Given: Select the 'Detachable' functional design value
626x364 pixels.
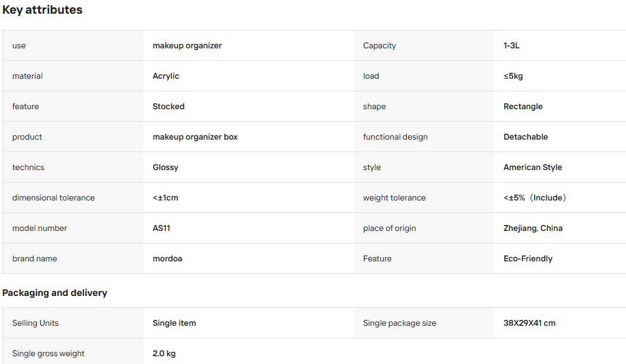Looking at the screenshot, I should (x=525, y=137).
